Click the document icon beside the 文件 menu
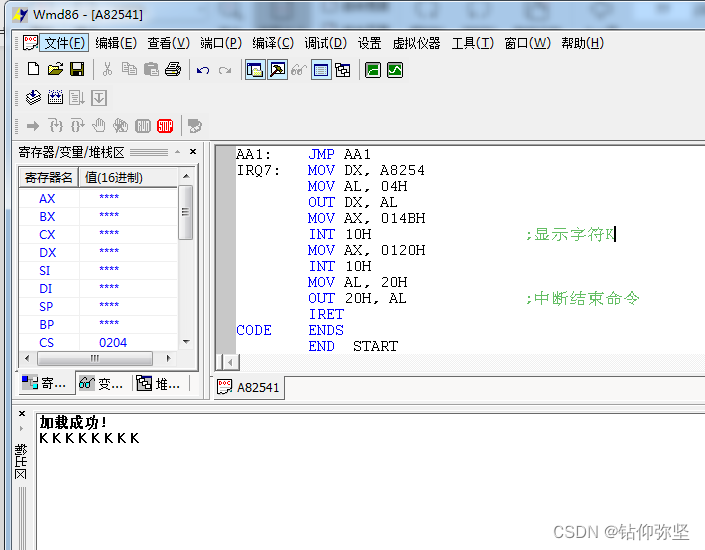Screen dimensions: 705x550 click(x=30, y=43)
